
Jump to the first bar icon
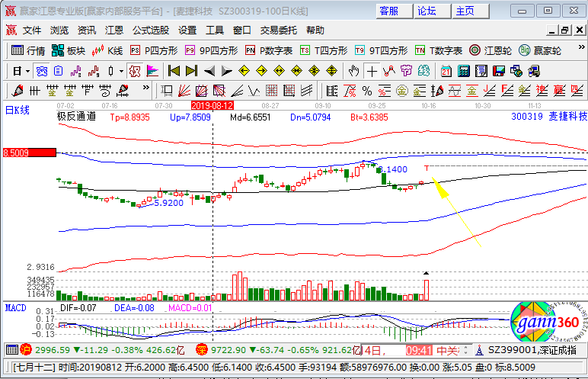174,71
